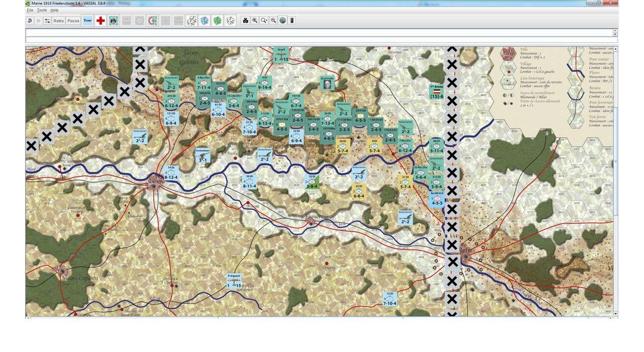Select the 197 DI counter
Viewport: 644px width, 352px height.
pos(296,101)
